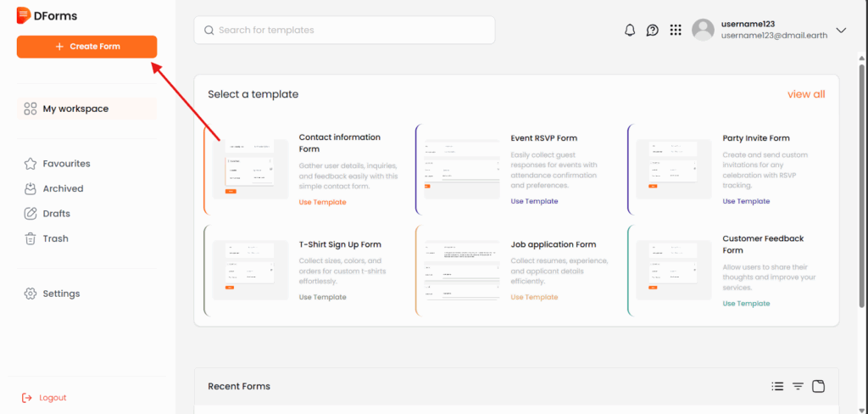The image size is (868, 414).
Task: Open the Trash section
Action: tap(54, 238)
